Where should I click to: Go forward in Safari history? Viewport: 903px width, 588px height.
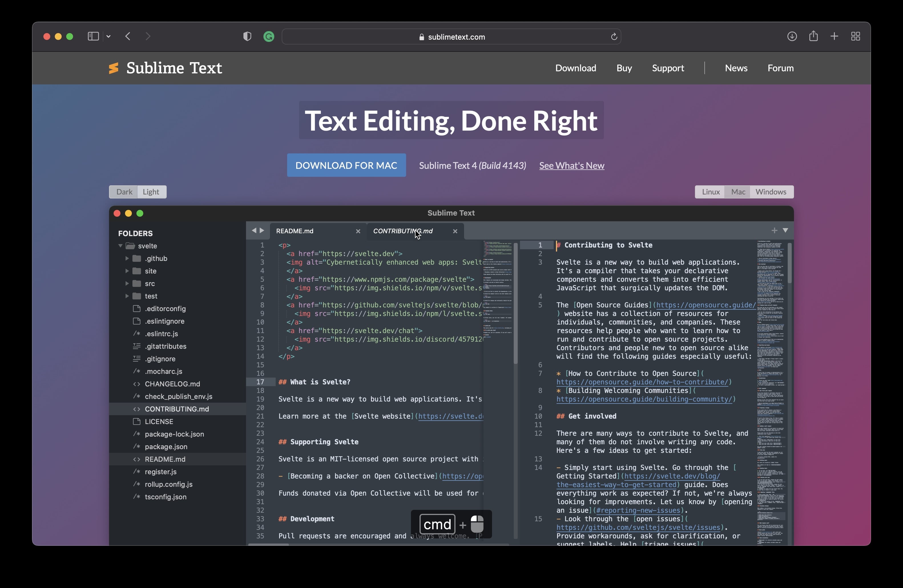(x=148, y=37)
